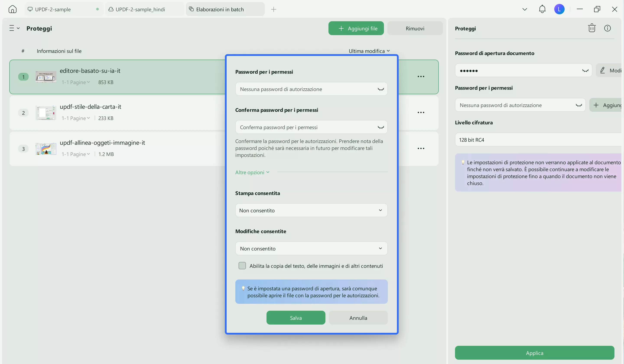Click the trash icon in Proteggi panel
This screenshot has height=364, width=624.
click(x=592, y=28)
